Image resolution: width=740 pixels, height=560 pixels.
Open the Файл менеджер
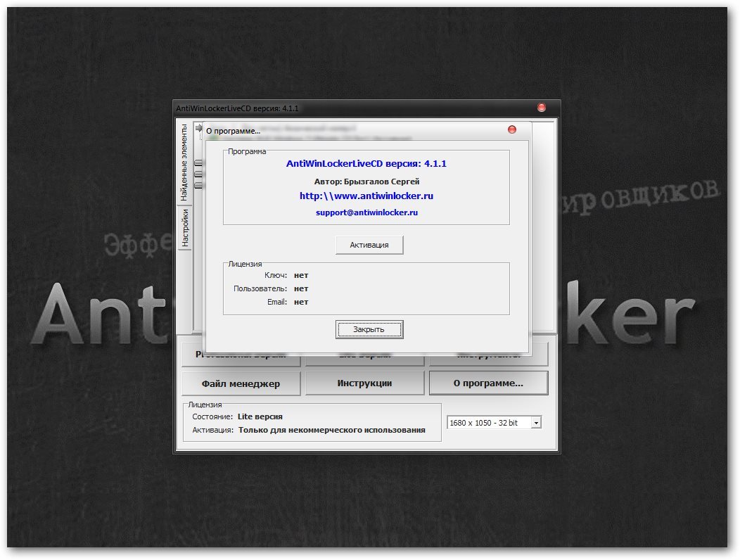(241, 383)
